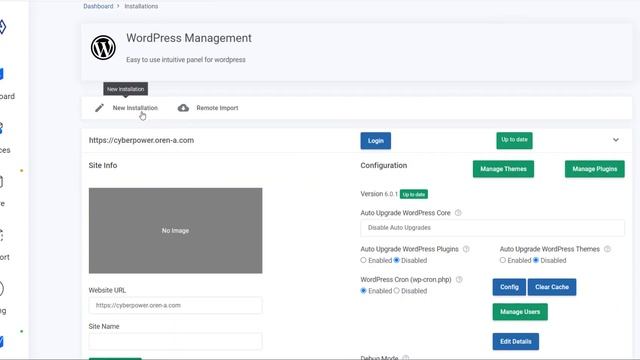Collapse the cyberpower.oren-a.com installation chevron

(616, 140)
